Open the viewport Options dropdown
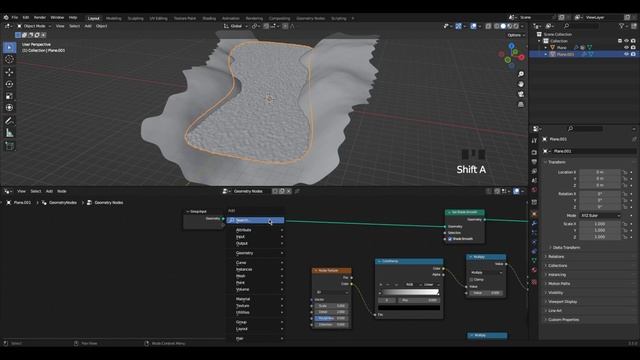This screenshot has width=640, height=360. (x=516, y=35)
